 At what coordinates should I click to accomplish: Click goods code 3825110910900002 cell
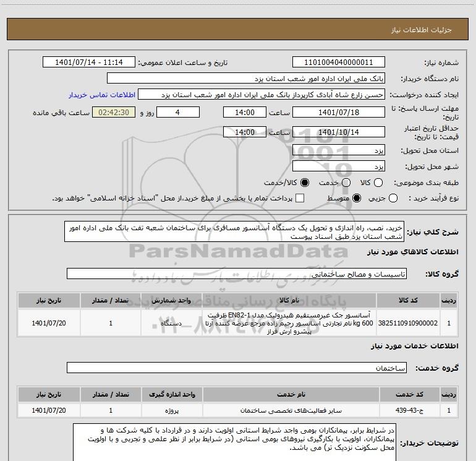(x=408, y=323)
